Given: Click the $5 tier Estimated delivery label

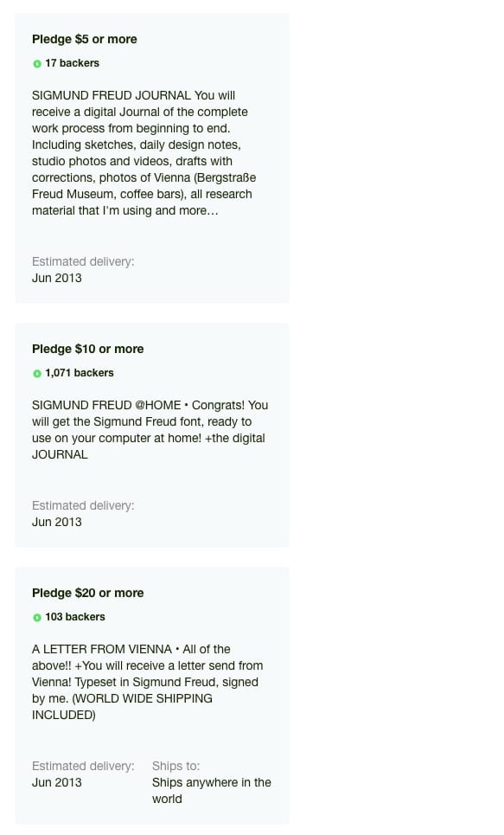Looking at the screenshot, I should point(83,261).
